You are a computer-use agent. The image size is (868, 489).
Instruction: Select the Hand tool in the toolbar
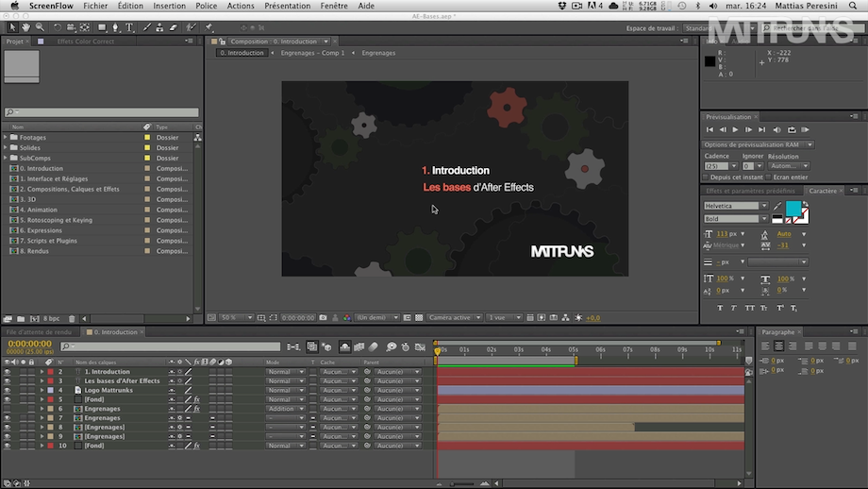pyautogui.click(x=26, y=27)
